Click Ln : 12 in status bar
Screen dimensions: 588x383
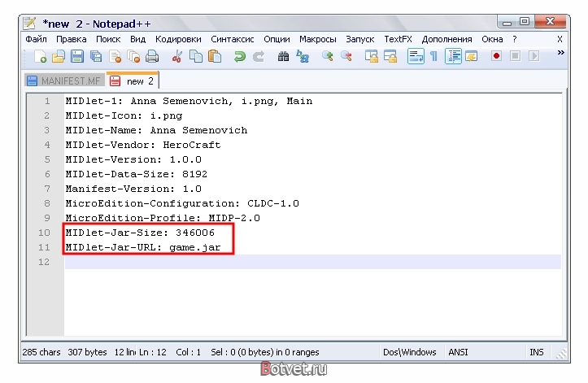click(x=153, y=353)
